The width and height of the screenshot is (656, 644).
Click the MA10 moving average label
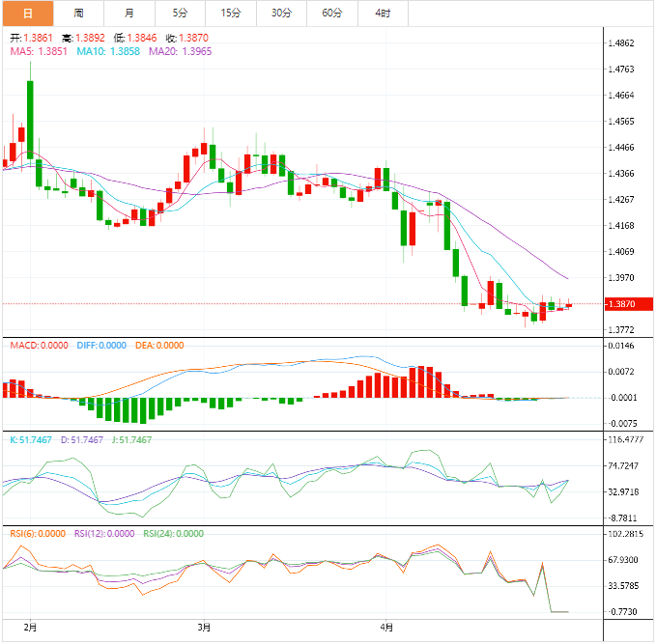(107, 51)
